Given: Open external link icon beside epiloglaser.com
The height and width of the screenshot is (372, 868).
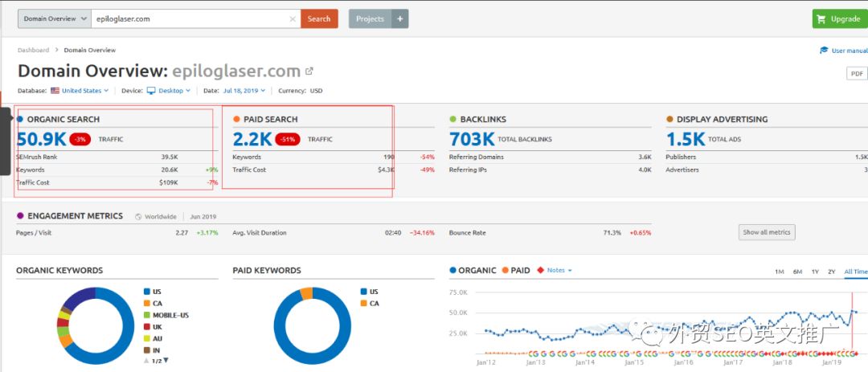Looking at the screenshot, I should pyautogui.click(x=309, y=72).
